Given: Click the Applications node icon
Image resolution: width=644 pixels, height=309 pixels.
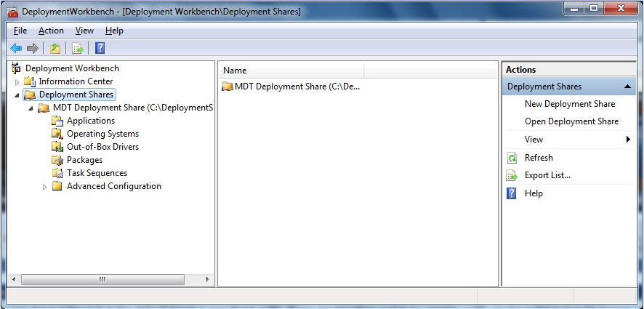Looking at the screenshot, I should point(57,121).
